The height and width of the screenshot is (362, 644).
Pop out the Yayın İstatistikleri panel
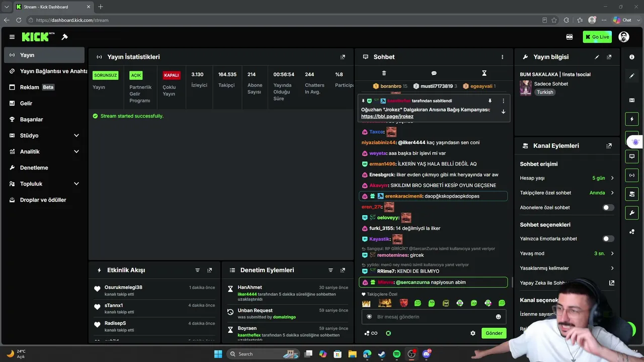tap(343, 57)
